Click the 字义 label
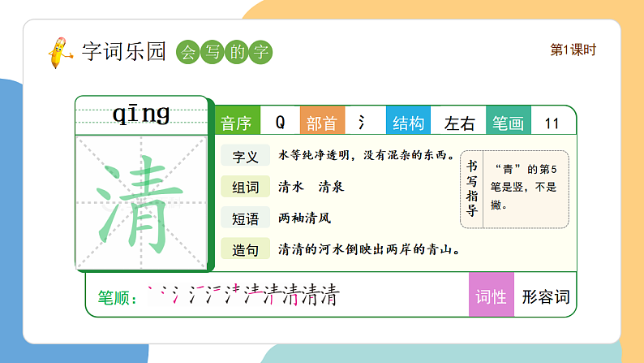Screen dimensions: 644x363 pyautogui.click(x=245, y=156)
